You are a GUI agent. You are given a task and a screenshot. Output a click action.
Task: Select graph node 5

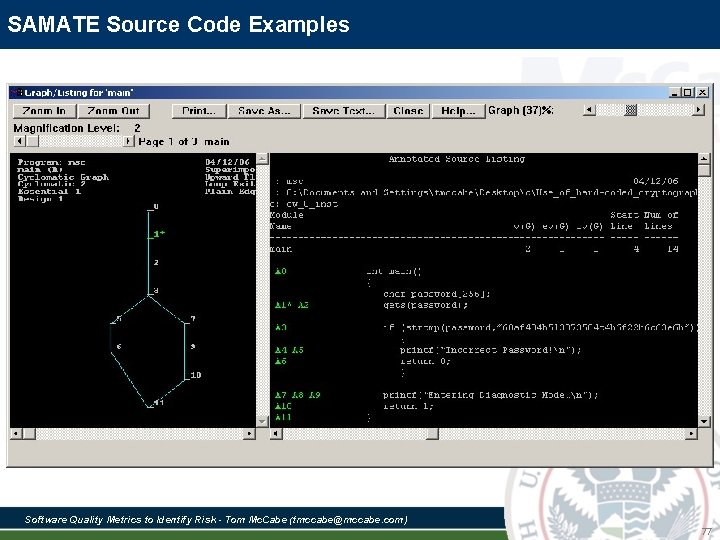pyautogui.click(x=119, y=318)
